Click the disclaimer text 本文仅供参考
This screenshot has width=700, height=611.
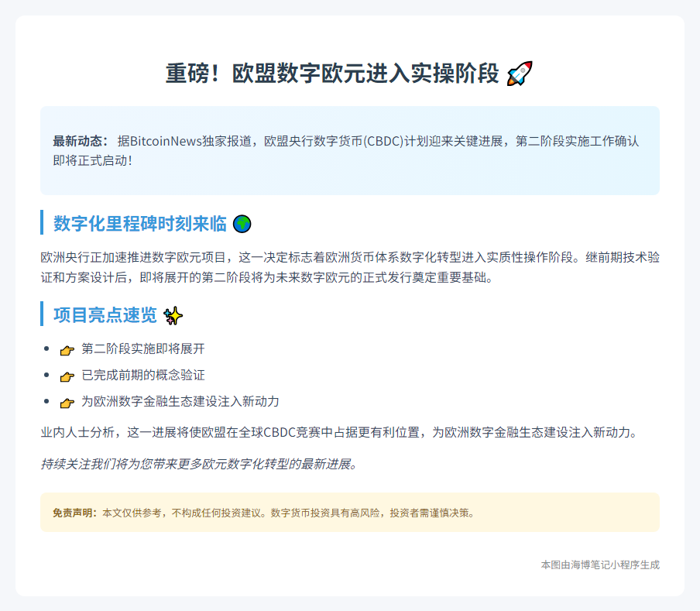point(287,513)
